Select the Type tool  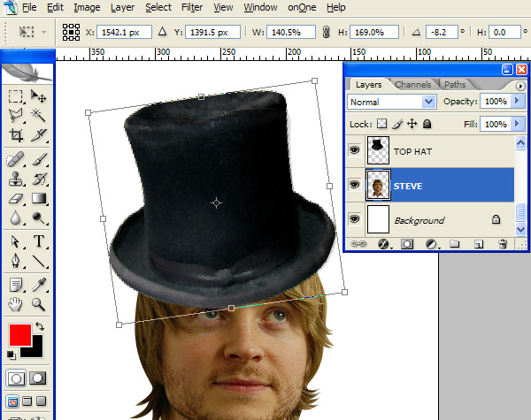[38, 241]
